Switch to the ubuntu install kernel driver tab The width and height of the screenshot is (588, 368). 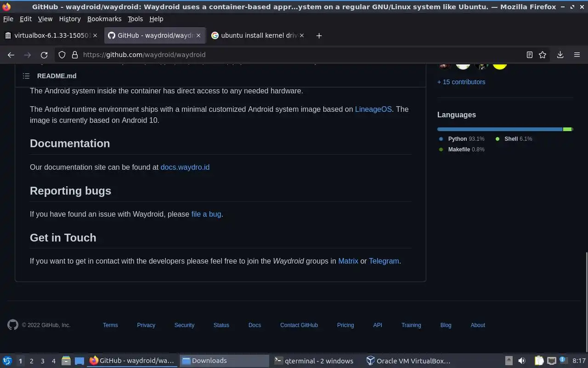click(x=257, y=35)
